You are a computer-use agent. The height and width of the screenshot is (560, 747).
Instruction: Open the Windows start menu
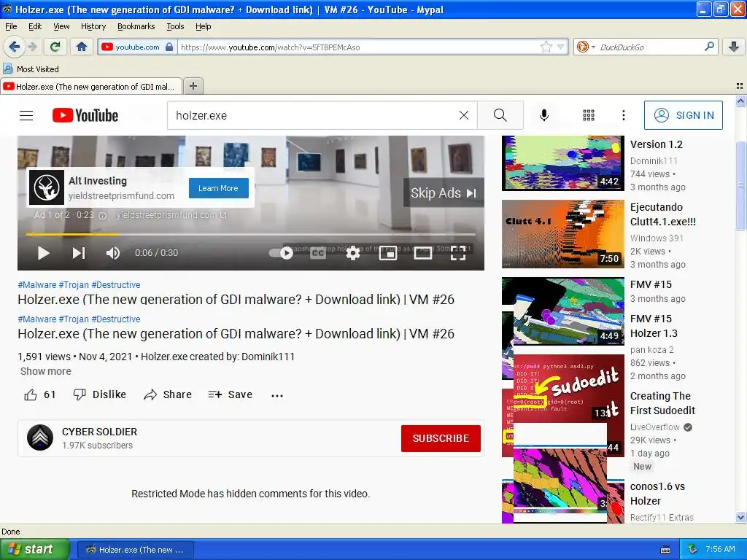pyautogui.click(x=34, y=549)
